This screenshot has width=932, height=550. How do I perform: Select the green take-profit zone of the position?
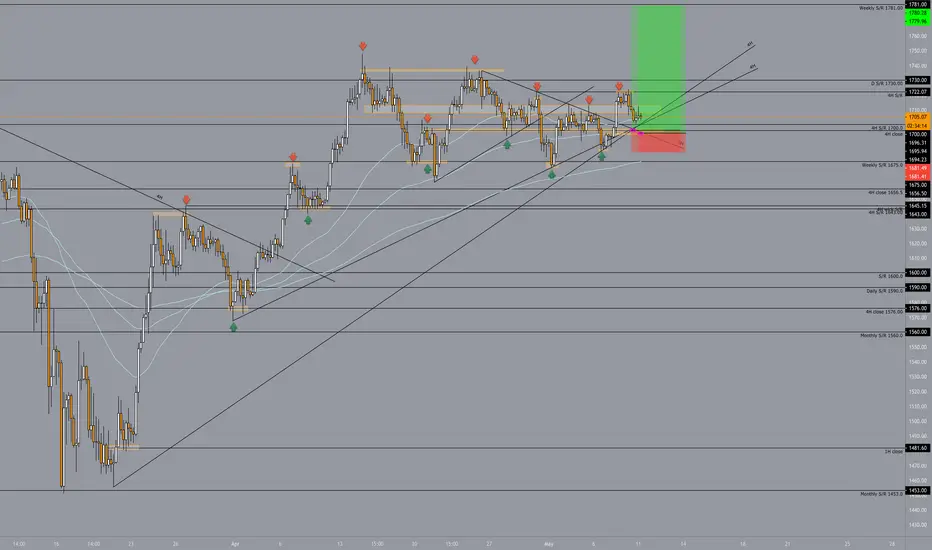[x=658, y=69]
